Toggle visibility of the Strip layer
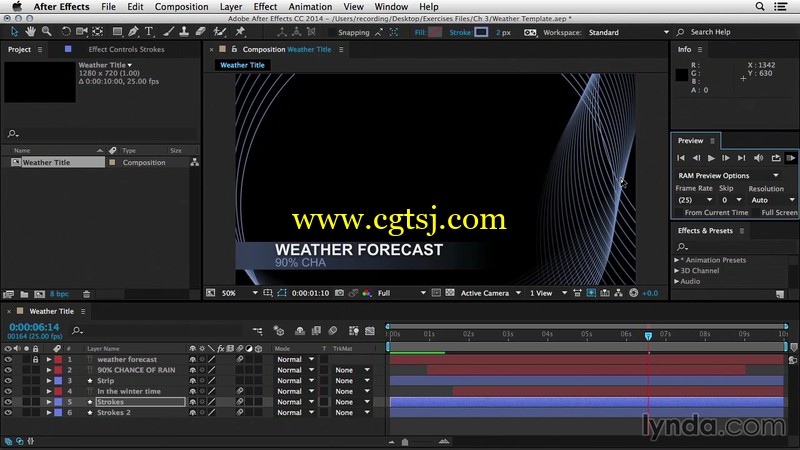This screenshot has width=800, height=450. [8, 381]
